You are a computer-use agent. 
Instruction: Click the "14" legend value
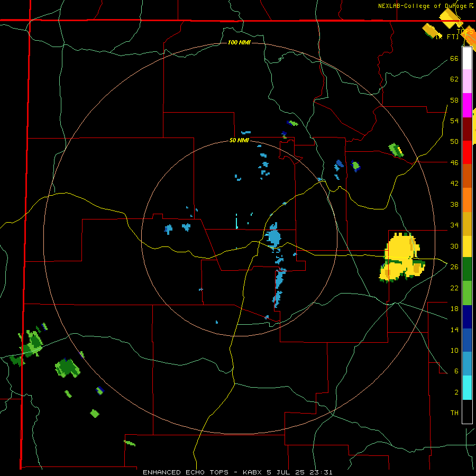click(454, 329)
